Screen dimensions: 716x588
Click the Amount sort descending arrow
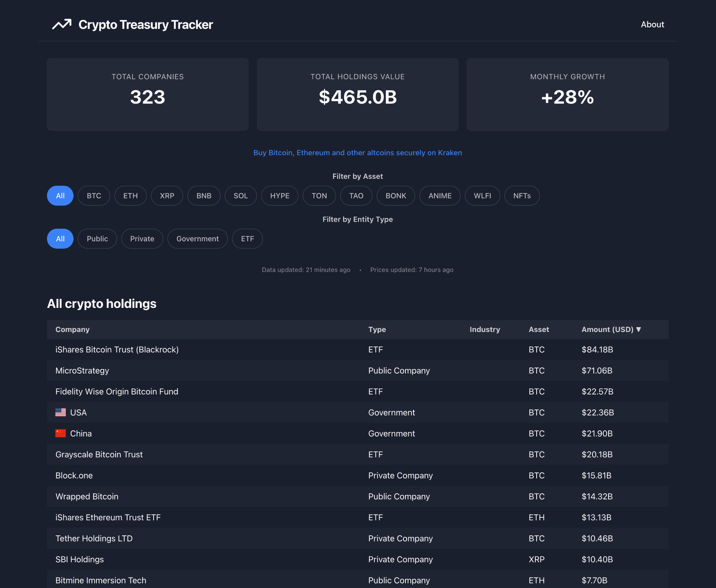pyautogui.click(x=639, y=329)
